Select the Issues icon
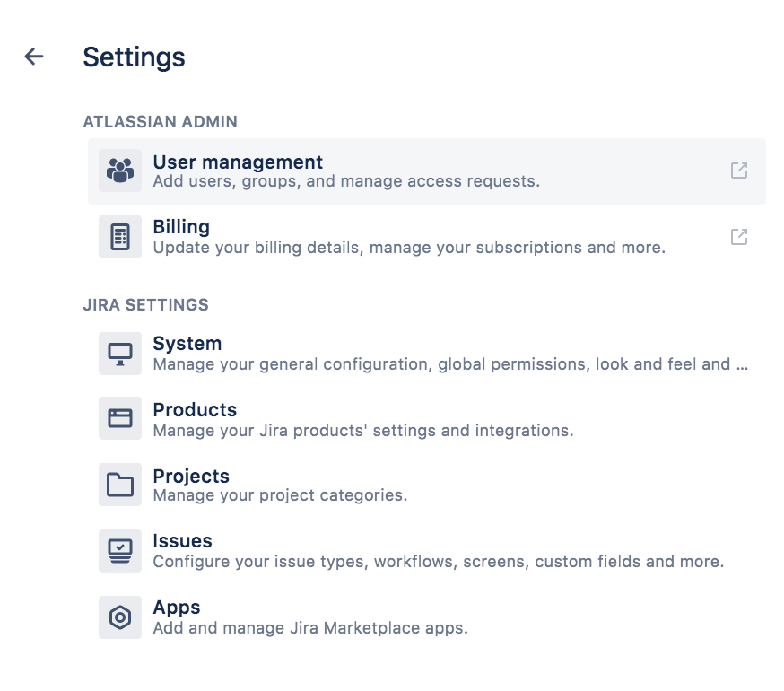The height and width of the screenshot is (691, 784). point(119,549)
